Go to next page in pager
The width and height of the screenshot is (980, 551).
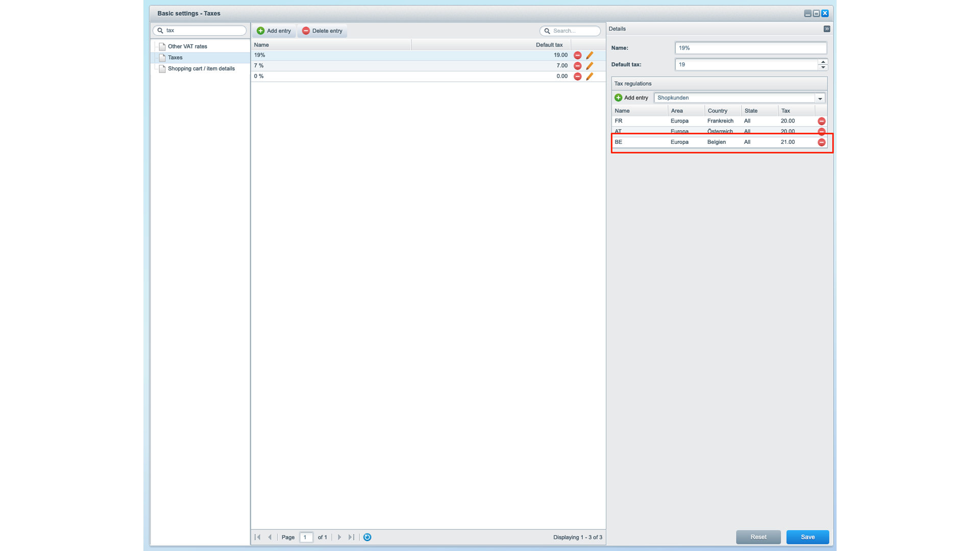click(339, 537)
